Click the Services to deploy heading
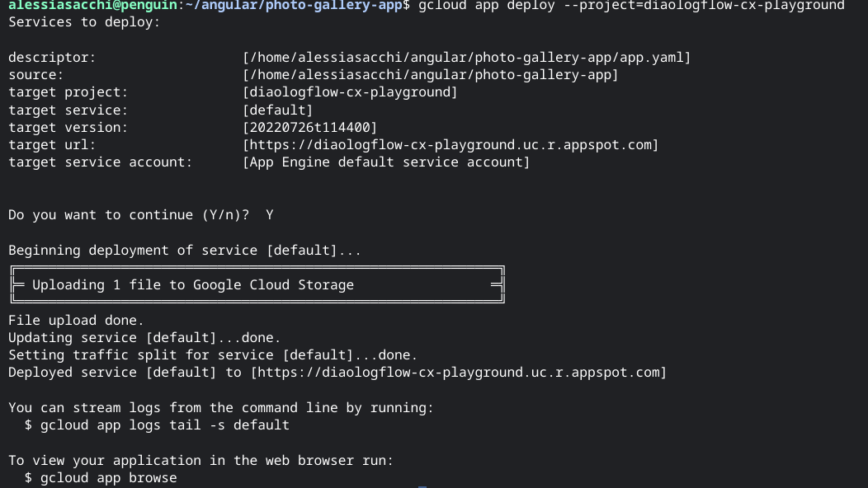Image resolution: width=868 pixels, height=488 pixels. click(x=84, y=22)
